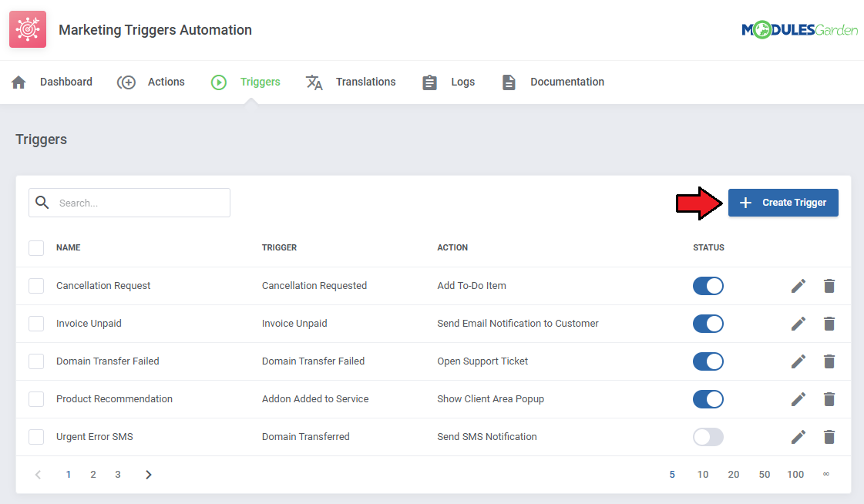Show 20 entries per page
This screenshot has width=864, height=504.
(734, 474)
